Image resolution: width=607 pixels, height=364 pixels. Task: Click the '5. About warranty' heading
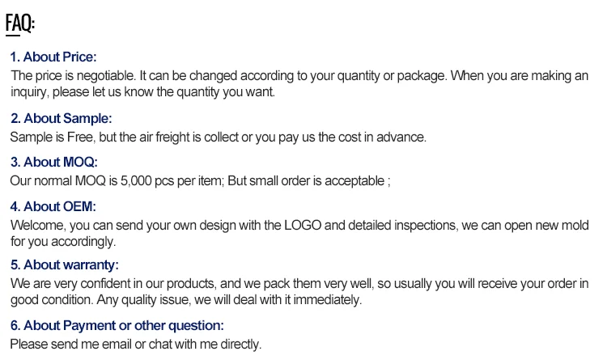click(65, 265)
